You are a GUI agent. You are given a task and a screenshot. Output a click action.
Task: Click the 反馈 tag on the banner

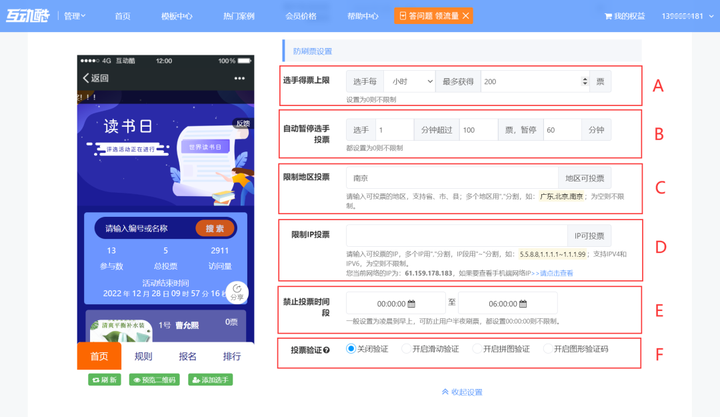point(243,123)
